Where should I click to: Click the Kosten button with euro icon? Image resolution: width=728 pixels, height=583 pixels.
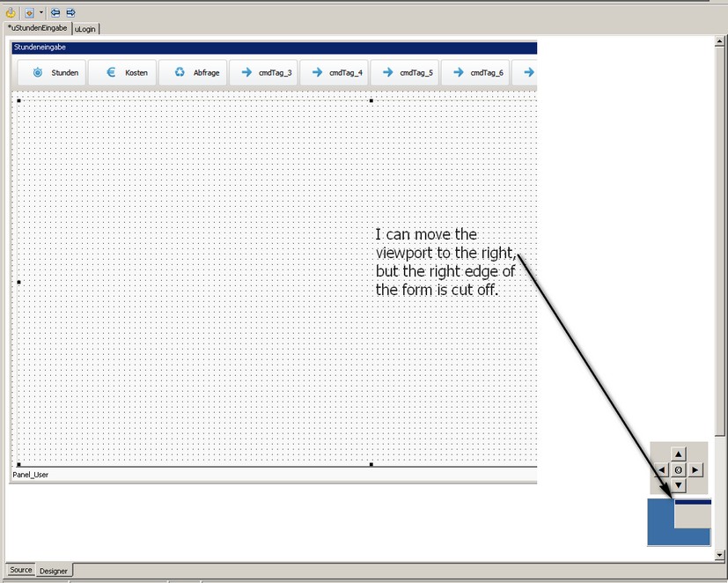pos(122,72)
